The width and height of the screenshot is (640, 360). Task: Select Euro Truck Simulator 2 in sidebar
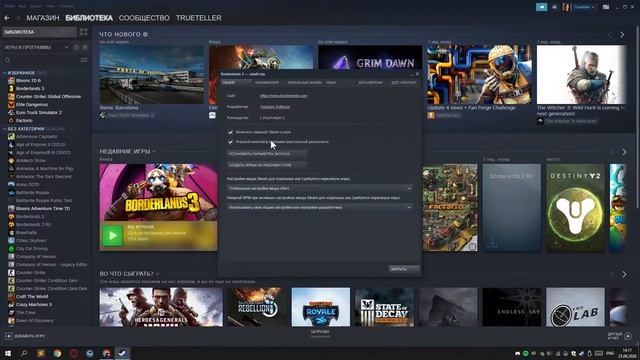coord(39,113)
